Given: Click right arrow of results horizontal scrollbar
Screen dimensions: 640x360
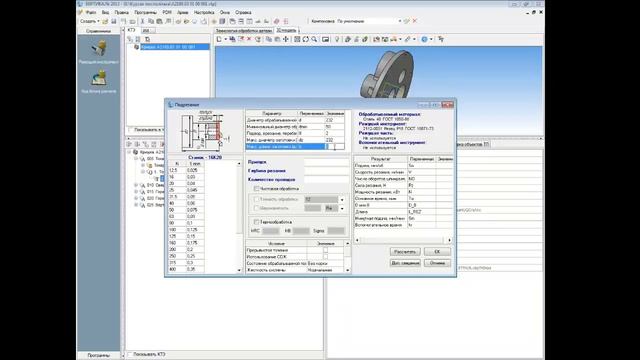Looking at the screenshot, I should click(x=449, y=240).
